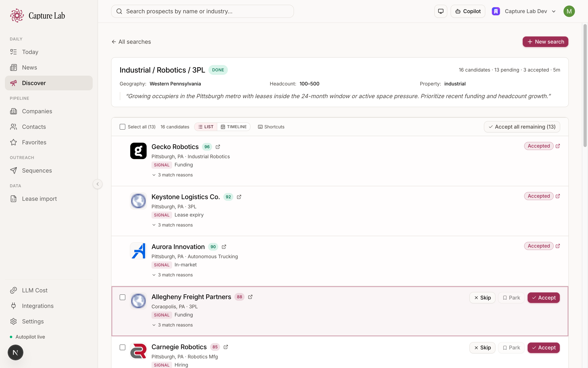Viewport: 588px width, 368px height.
Task: Expand Gecko Robotics 3 match reasons
Action: coord(173,175)
